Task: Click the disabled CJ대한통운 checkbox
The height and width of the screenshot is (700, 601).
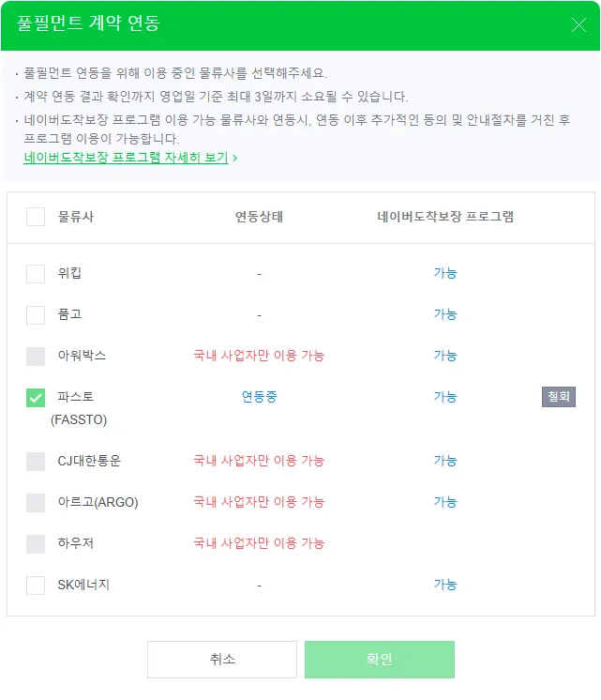Action: tap(36, 461)
